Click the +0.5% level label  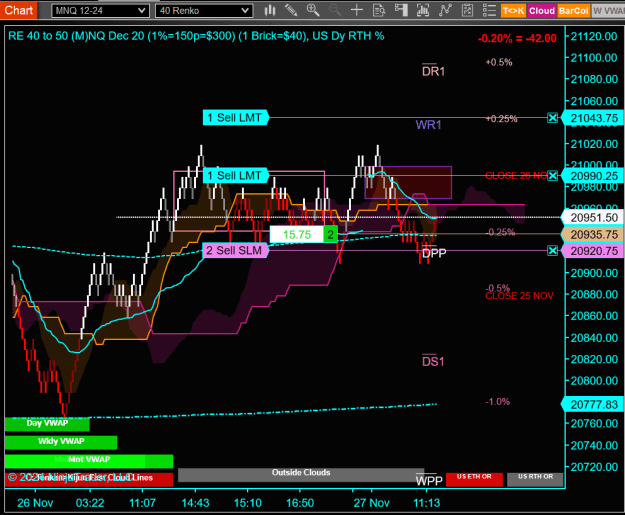click(499, 62)
